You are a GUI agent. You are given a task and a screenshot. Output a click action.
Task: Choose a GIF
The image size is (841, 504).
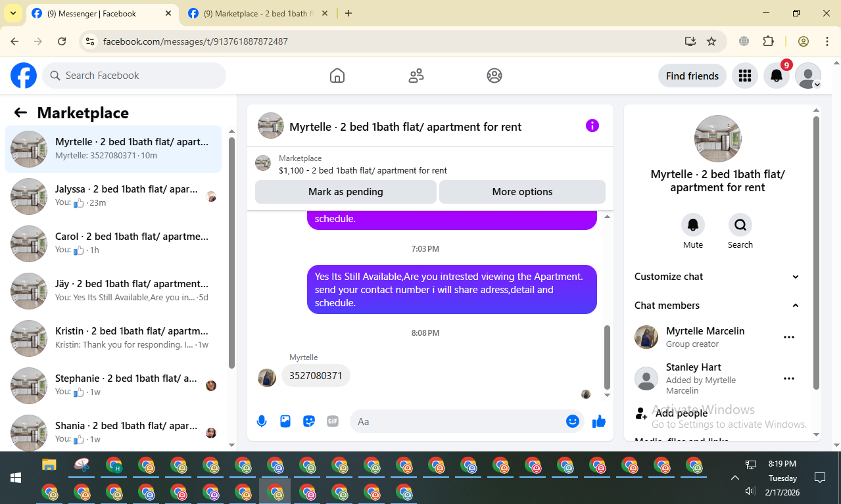click(x=333, y=421)
